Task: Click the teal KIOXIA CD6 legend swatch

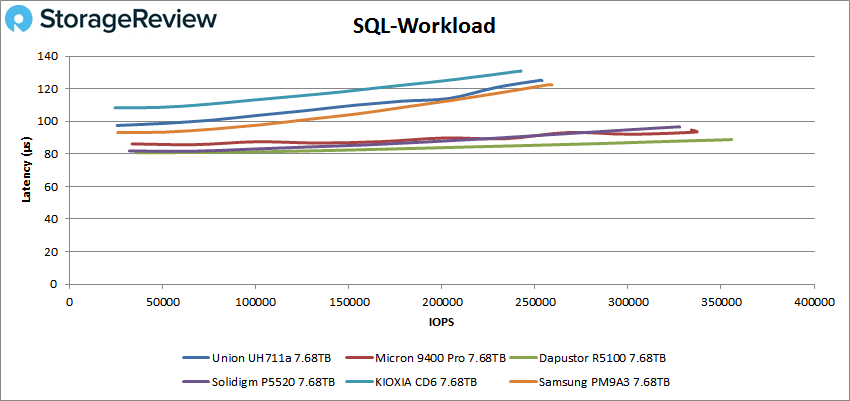Action: [x=358, y=383]
